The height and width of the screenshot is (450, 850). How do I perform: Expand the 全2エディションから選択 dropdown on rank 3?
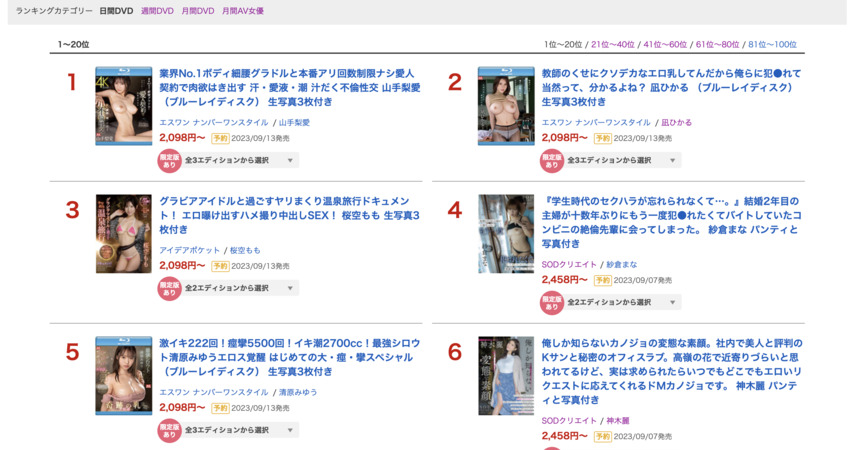[x=240, y=288]
